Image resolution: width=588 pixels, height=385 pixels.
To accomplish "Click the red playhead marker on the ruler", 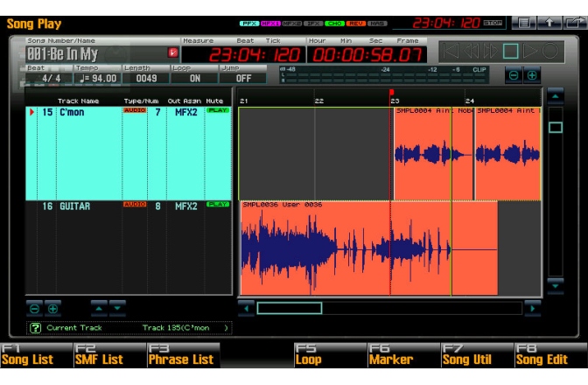I will point(391,92).
